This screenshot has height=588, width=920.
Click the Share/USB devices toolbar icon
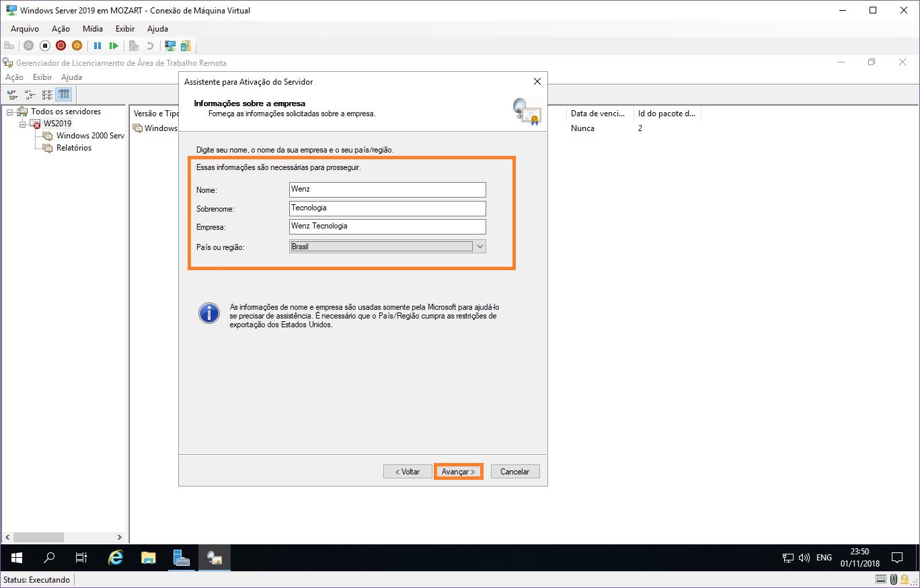point(186,46)
